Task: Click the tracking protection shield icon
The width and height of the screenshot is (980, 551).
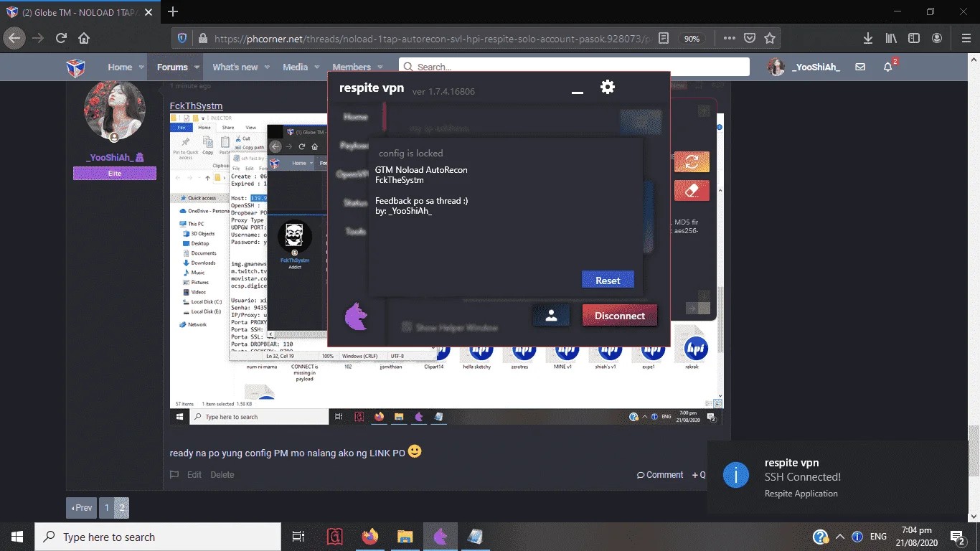Action: (182, 38)
